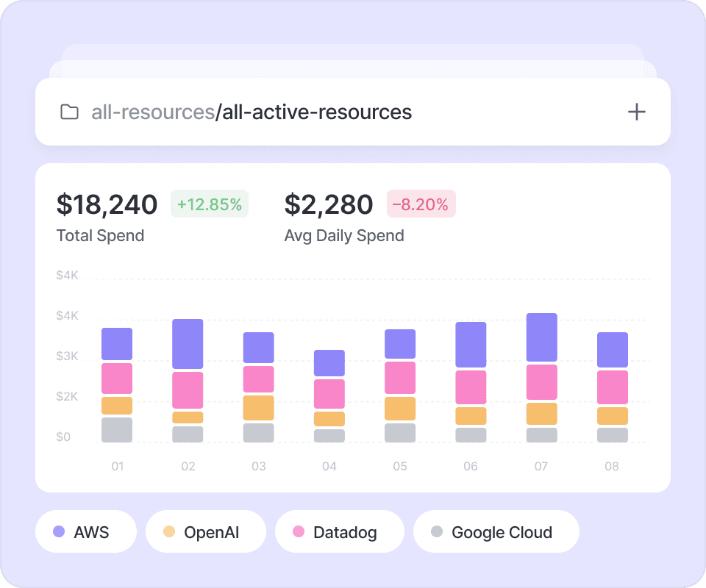Screen dimensions: 706x588
Task: Toggle the Datadog legend chip
Action: (339, 531)
